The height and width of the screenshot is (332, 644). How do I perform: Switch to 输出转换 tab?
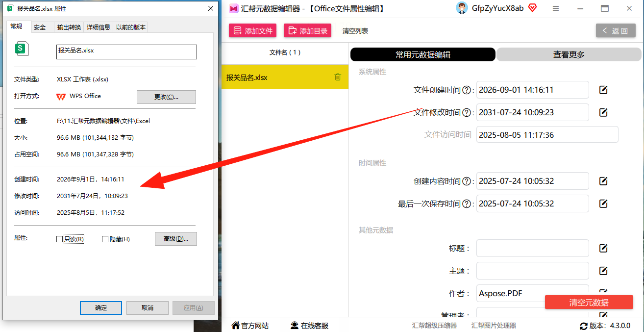[x=69, y=27]
